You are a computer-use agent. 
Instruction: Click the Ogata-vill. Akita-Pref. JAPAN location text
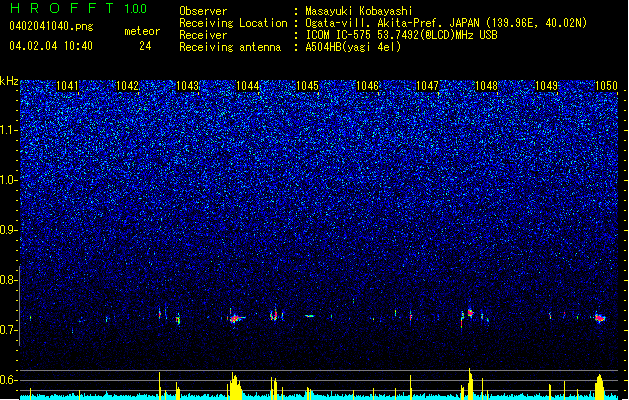click(x=446, y=23)
